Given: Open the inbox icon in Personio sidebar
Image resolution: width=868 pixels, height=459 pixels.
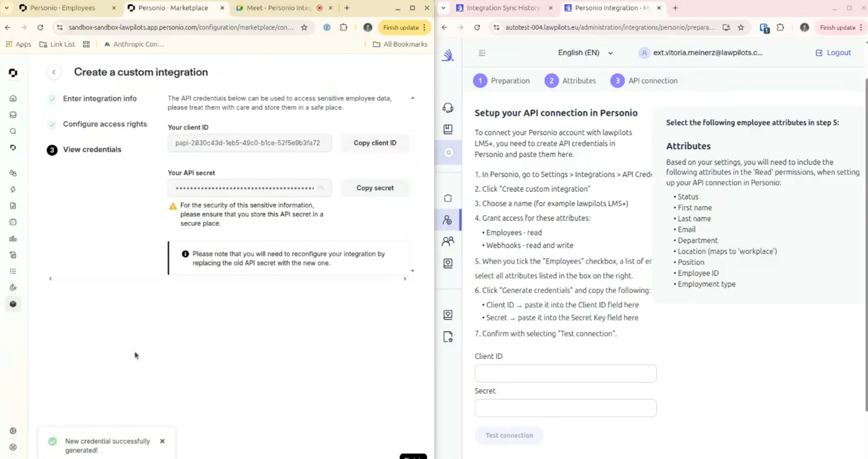Looking at the screenshot, I should coord(13,115).
